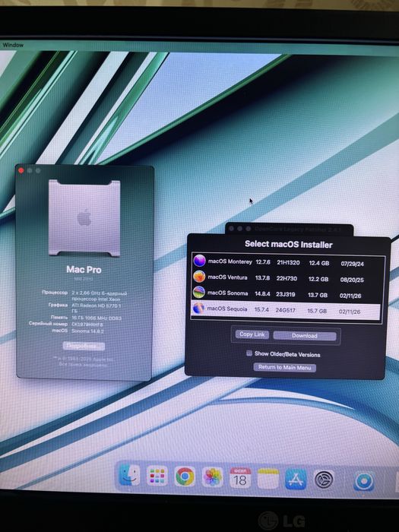Open the Window menu in the menu bar
This screenshot has height=532, width=399.
(x=13, y=45)
